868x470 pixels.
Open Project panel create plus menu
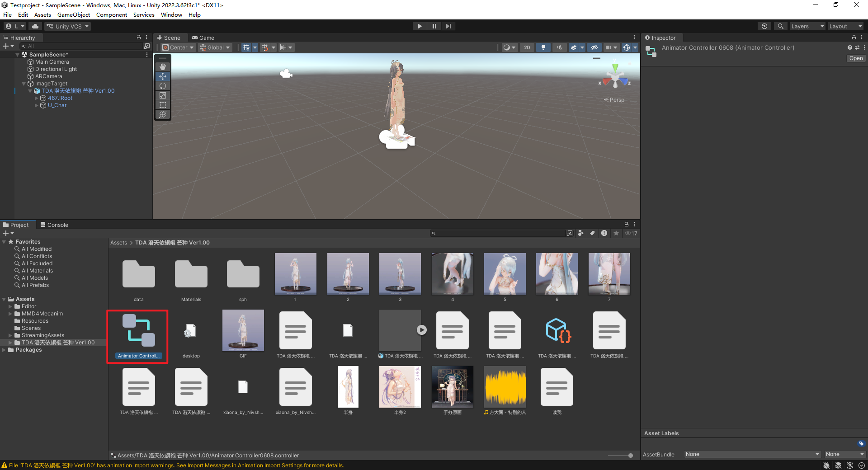(8, 233)
